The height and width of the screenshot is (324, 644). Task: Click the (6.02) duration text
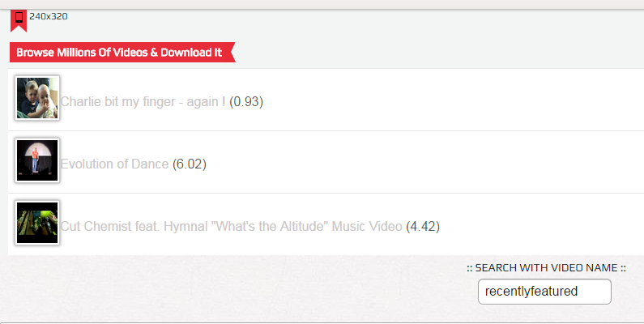pyautogui.click(x=190, y=164)
